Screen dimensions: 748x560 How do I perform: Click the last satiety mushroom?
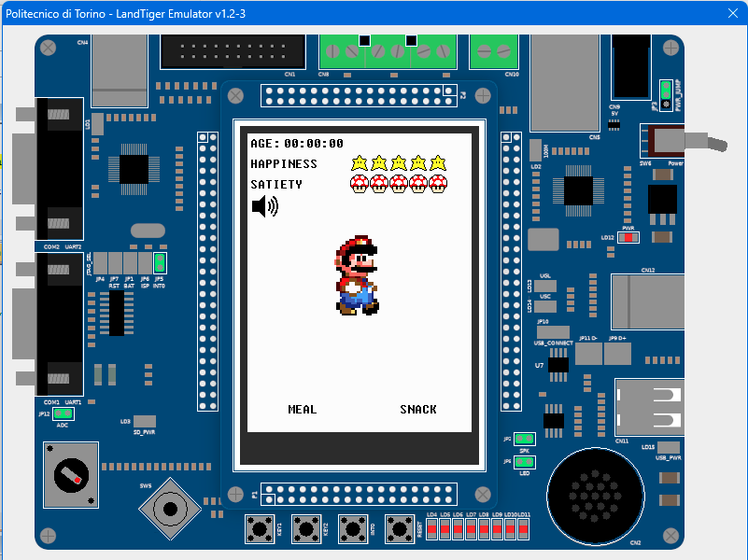[x=438, y=184]
